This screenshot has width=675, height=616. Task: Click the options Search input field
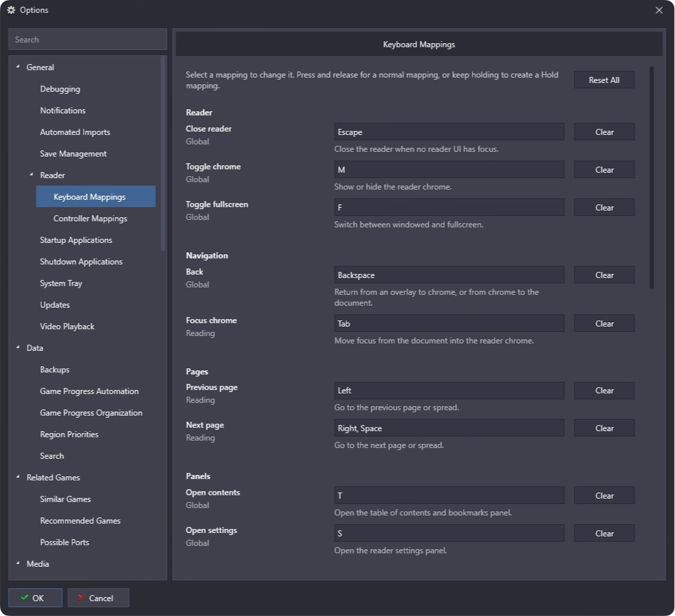point(87,39)
